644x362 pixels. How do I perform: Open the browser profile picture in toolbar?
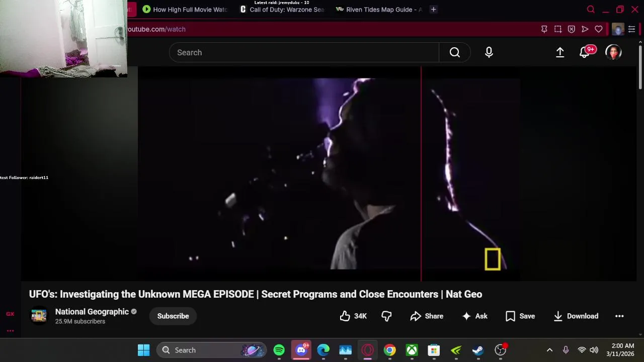pos(618,29)
